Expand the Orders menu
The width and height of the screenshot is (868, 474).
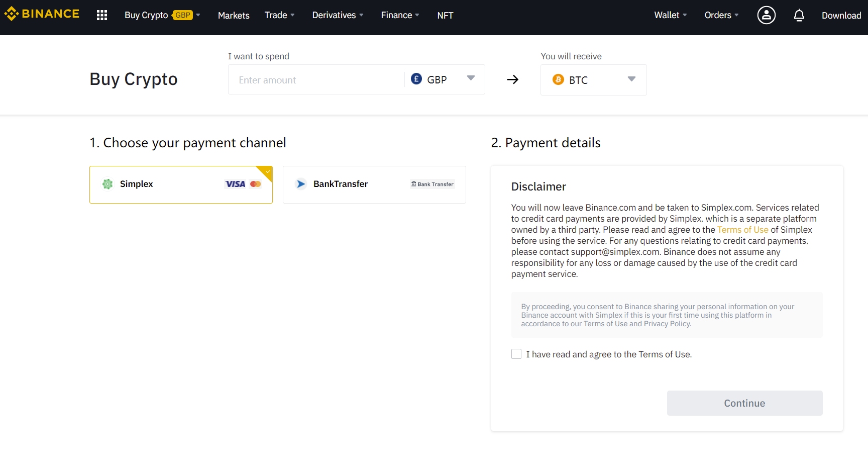click(x=721, y=15)
